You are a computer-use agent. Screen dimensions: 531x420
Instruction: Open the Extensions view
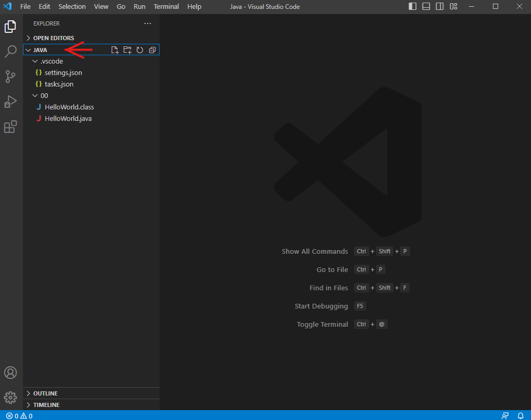tap(10, 127)
